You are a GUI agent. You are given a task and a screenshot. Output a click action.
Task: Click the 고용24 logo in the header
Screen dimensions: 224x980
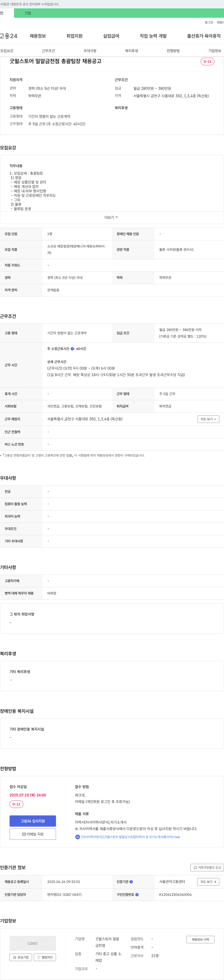9,36
